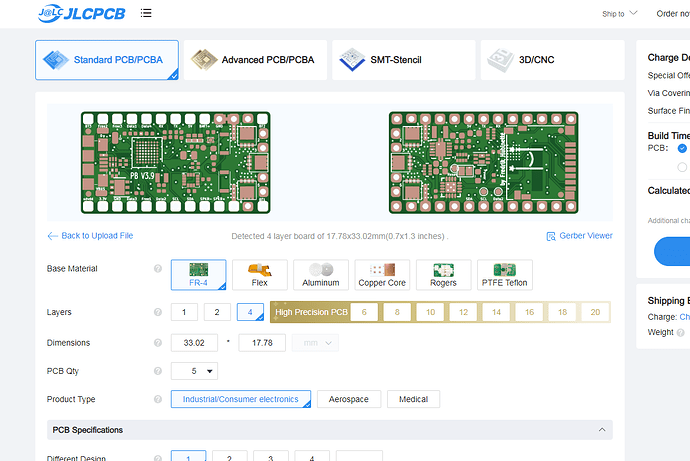The image size is (690, 461).
Task: Open the PCB Qty dropdown
Action: 194,371
